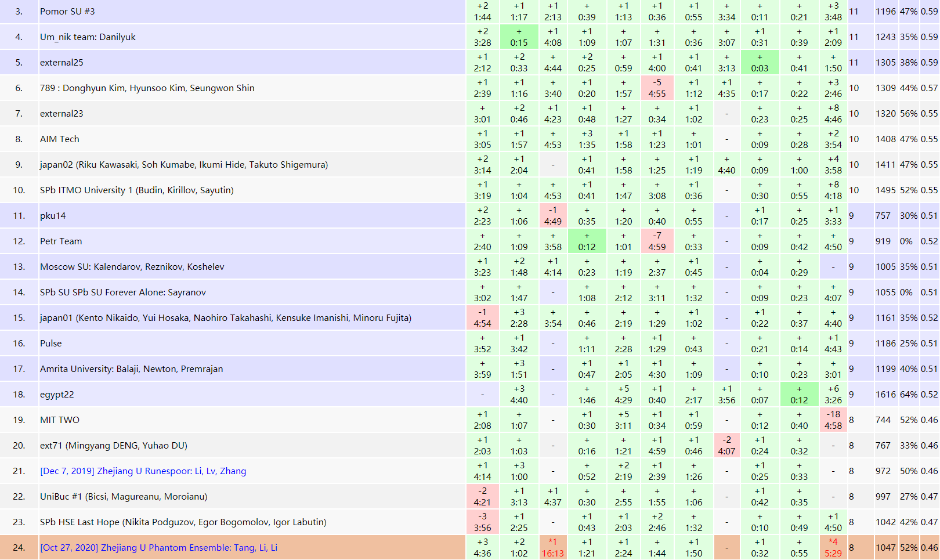Image resolution: width=940 pixels, height=560 pixels.
Task: Click the red -18 cell in MIT TWO row
Action: [x=833, y=420]
